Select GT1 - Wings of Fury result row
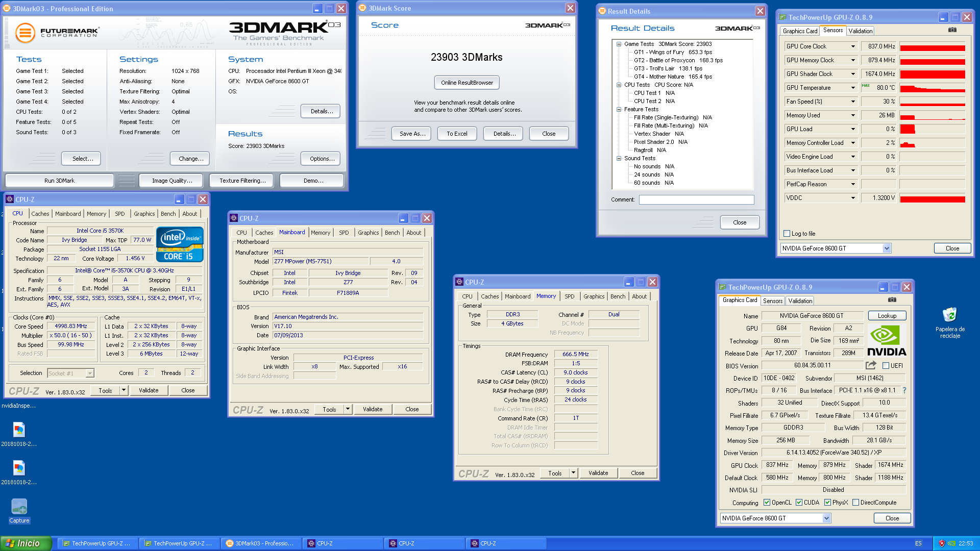980x551 pixels. pyautogui.click(x=673, y=52)
